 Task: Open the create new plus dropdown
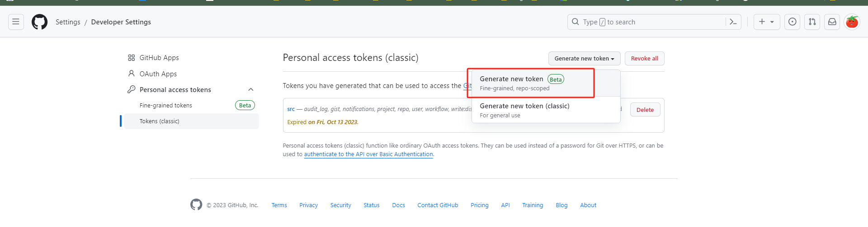click(x=767, y=22)
